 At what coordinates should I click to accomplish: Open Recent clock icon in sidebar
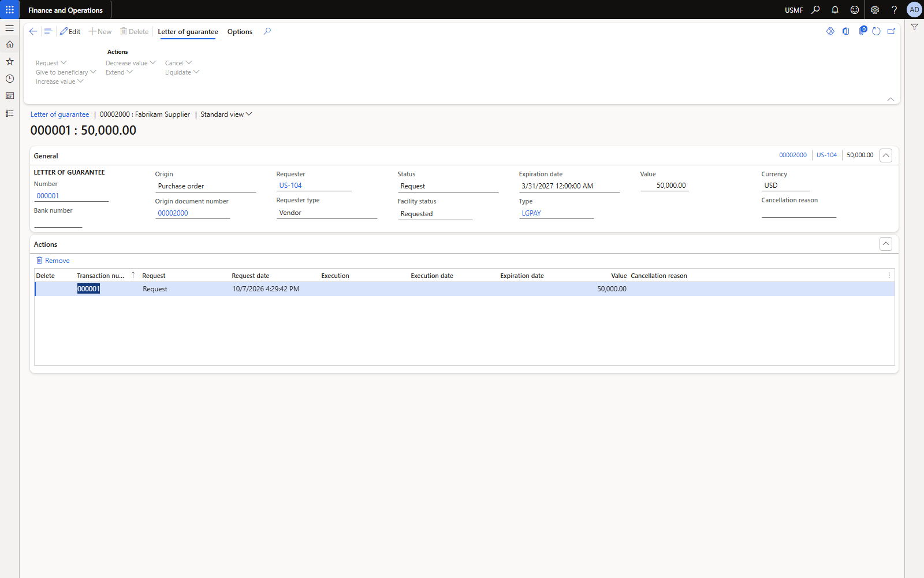pos(10,79)
